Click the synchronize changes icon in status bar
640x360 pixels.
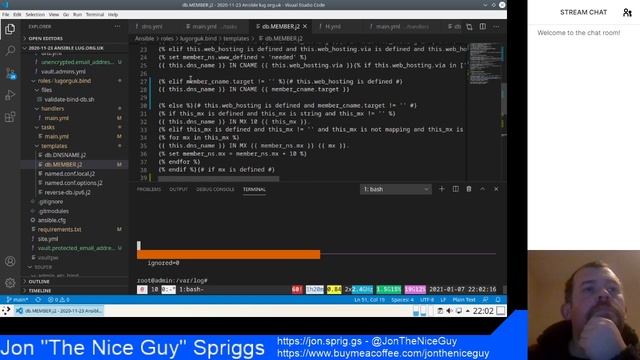38,300
